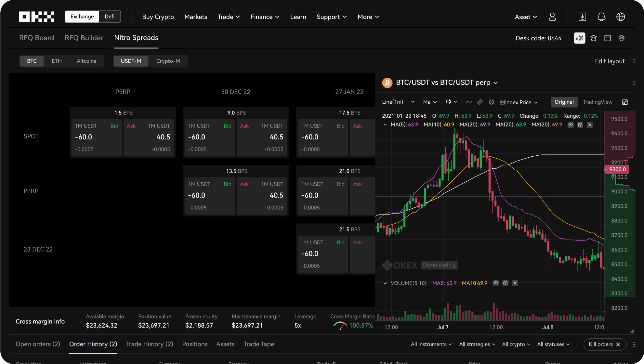This screenshot has height=364, width=644.
Task: Click the notifications bell icon
Action: pyautogui.click(x=601, y=17)
